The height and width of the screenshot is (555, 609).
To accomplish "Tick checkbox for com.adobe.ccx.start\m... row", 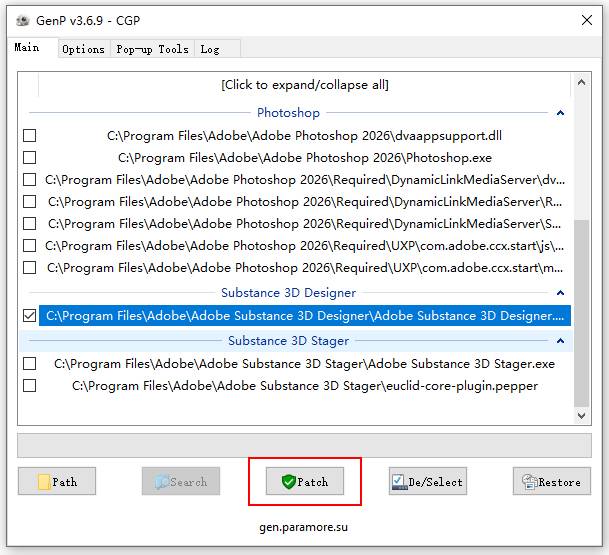I will [30, 268].
